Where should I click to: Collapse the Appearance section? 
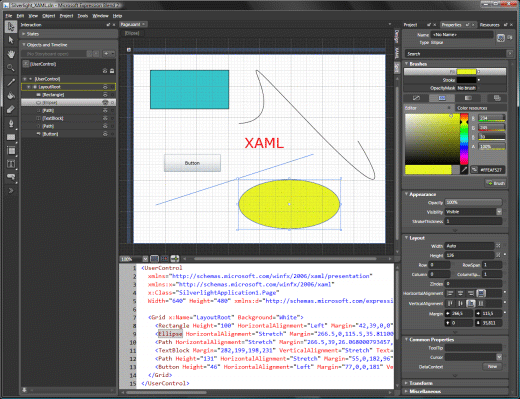pyautogui.click(x=406, y=194)
